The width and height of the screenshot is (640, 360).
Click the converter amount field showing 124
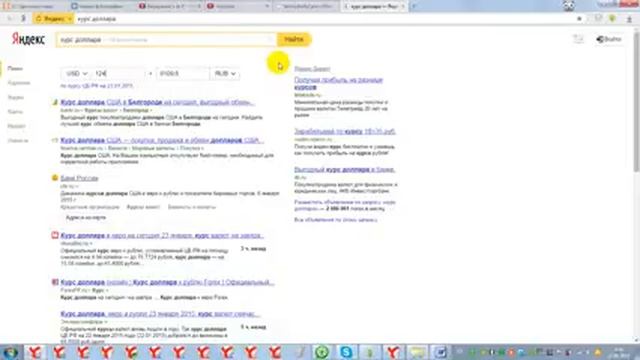tap(118, 73)
